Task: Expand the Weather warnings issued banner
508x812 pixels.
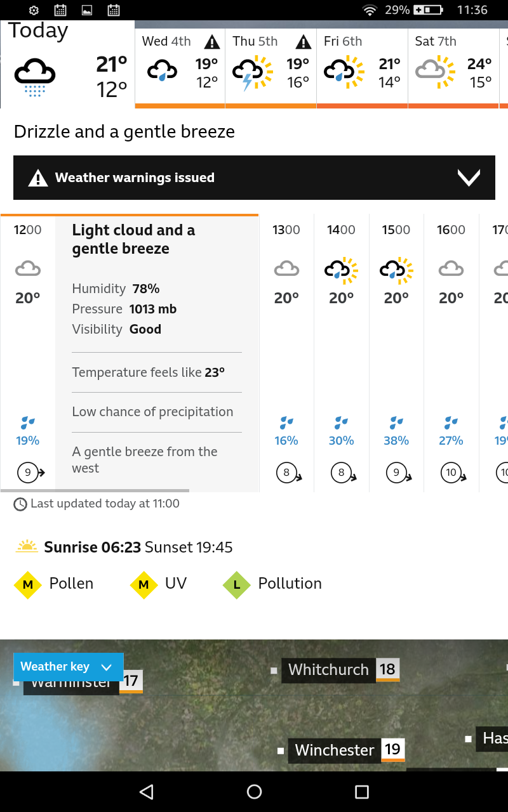Action: [254, 178]
